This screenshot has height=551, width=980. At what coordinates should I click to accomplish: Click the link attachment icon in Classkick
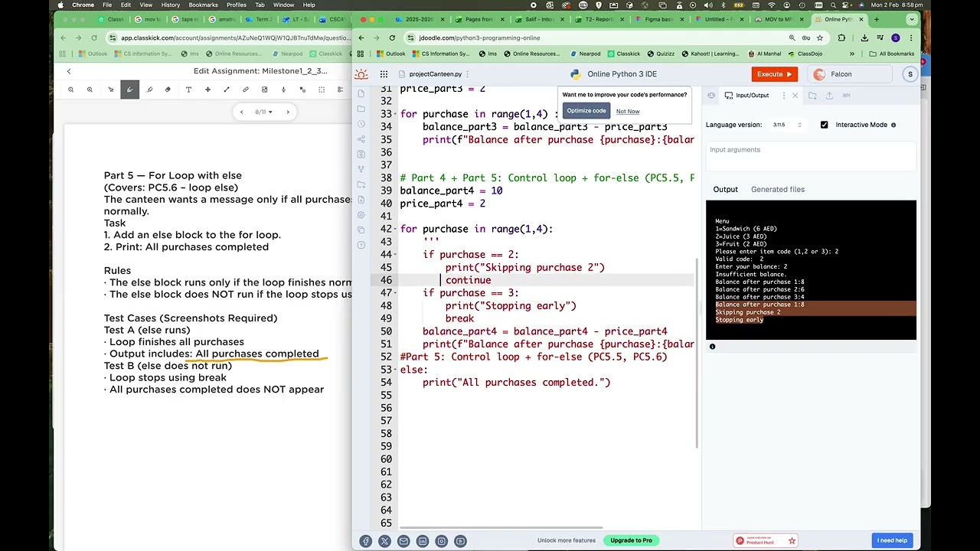point(246,90)
